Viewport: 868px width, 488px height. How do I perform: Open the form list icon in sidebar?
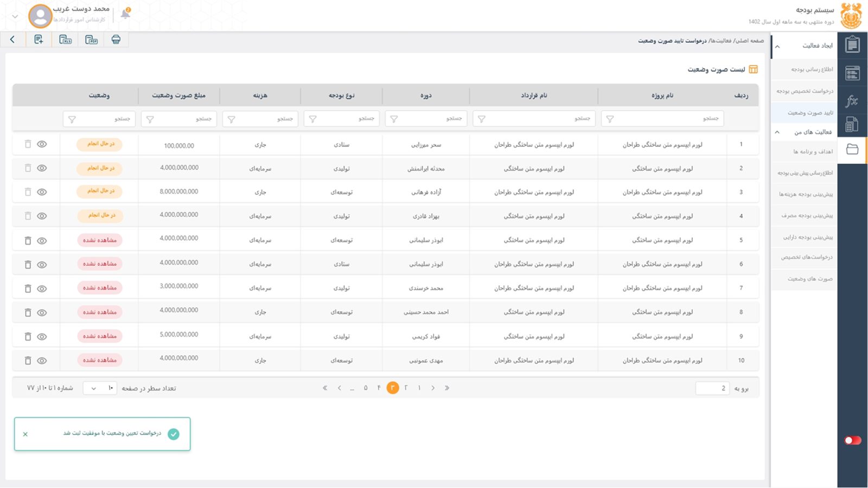tap(852, 73)
